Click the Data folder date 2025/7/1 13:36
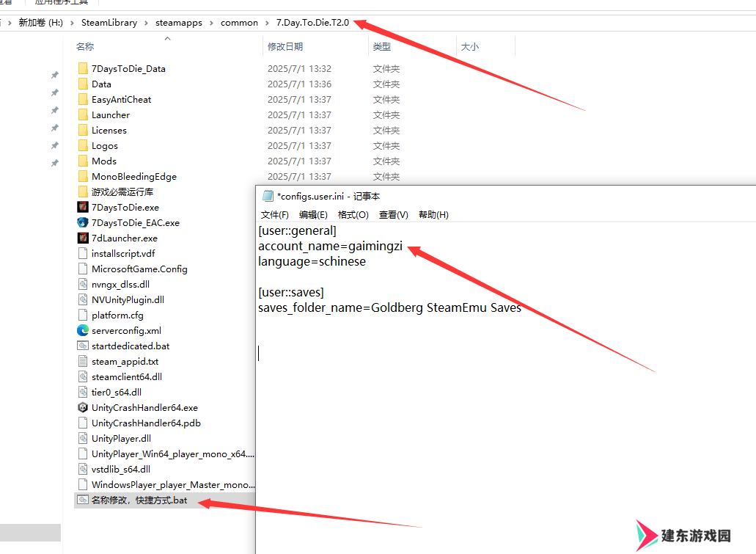 point(299,84)
